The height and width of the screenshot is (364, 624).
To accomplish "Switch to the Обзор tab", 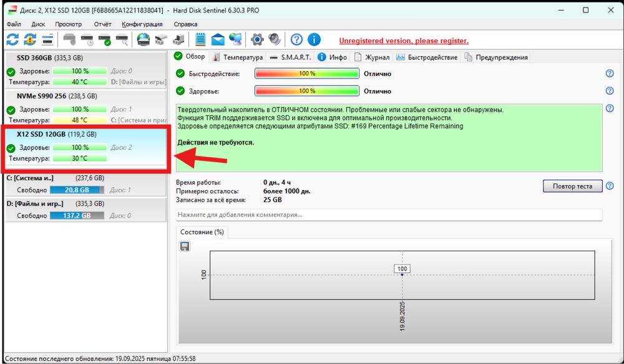I will coord(190,57).
